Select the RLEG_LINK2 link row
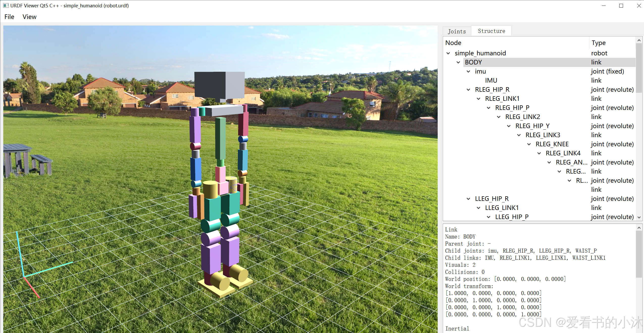Viewport: 644px width, 333px height. pyautogui.click(x=539, y=117)
